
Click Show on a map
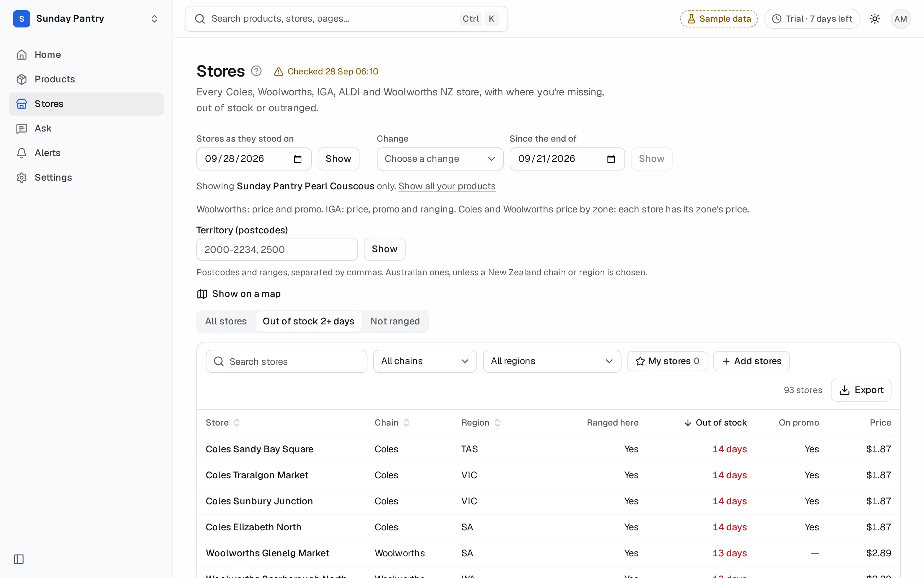click(x=239, y=294)
